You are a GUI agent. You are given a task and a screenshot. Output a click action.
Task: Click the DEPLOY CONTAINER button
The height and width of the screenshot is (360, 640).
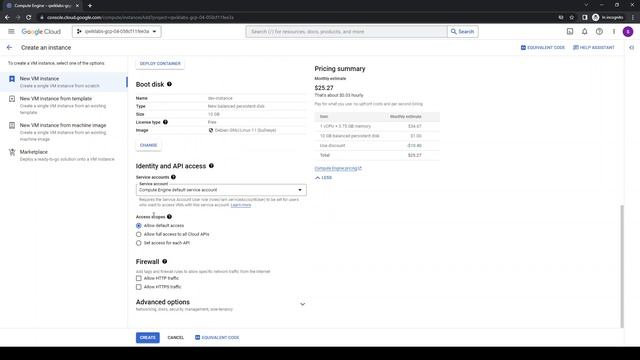[x=160, y=64]
